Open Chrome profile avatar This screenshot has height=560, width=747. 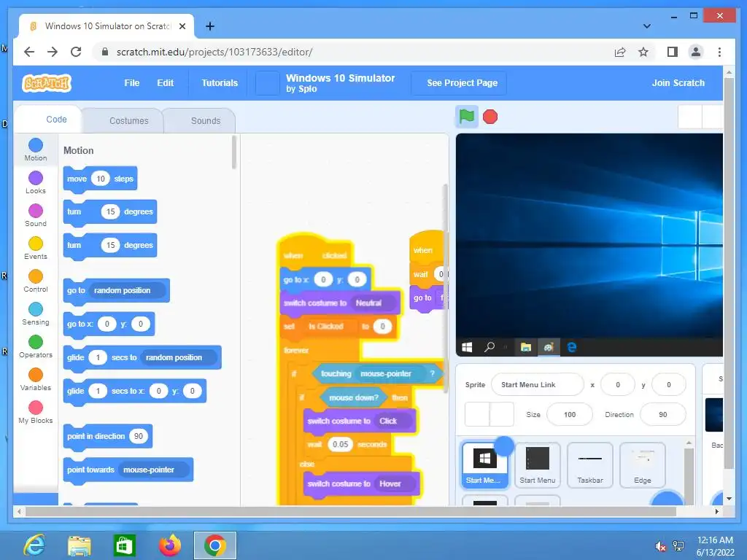coord(695,52)
